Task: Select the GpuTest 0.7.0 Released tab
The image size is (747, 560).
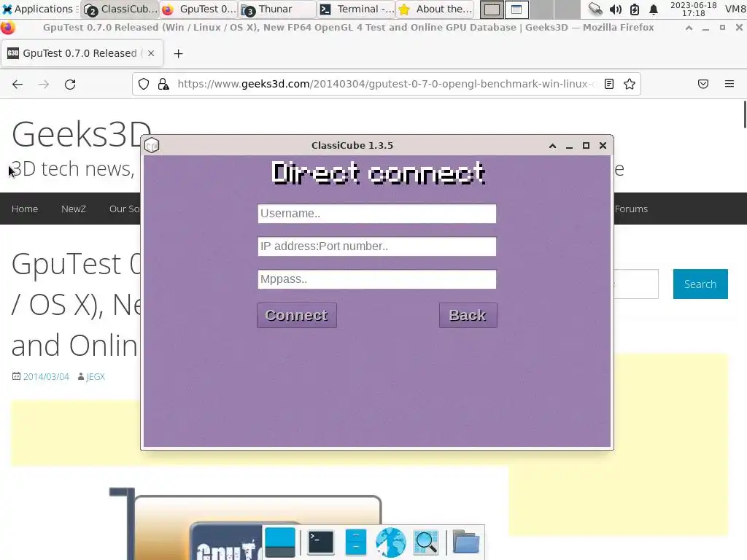Action: 82,53
